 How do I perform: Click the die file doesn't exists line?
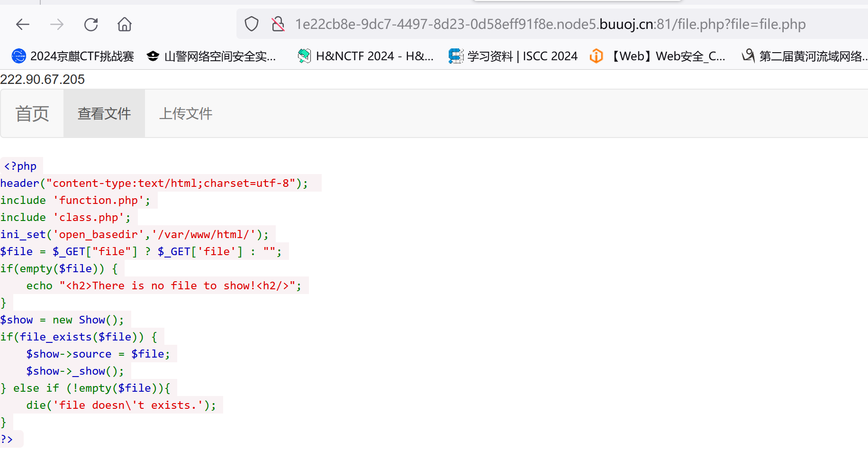point(121,405)
